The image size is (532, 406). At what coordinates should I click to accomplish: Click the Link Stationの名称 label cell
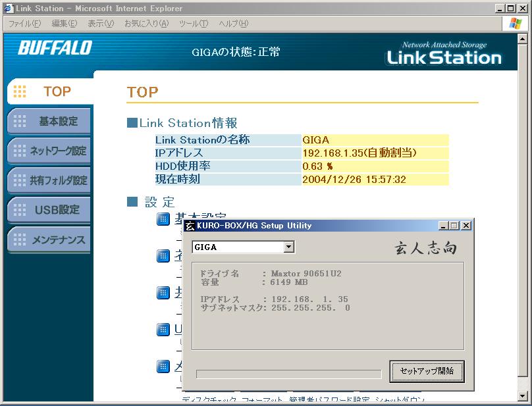[228, 140]
